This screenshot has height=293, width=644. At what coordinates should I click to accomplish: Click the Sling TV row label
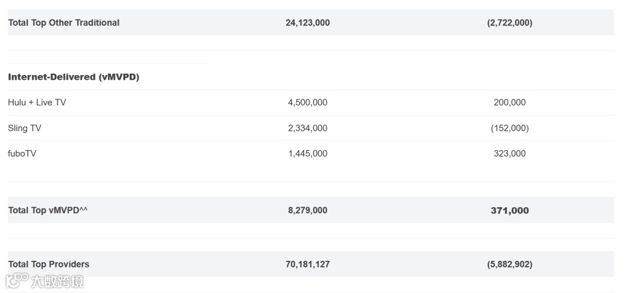click(x=24, y=128)
